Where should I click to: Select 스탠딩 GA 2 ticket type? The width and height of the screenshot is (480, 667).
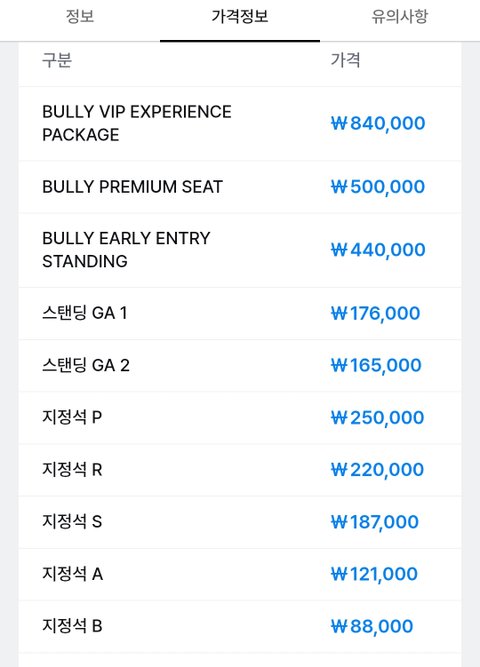tap(240, 365)
